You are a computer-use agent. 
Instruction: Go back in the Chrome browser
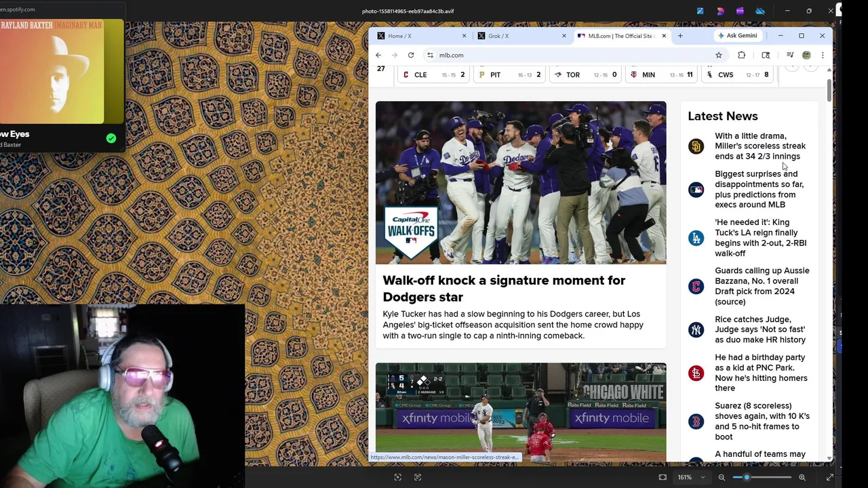pyautogui.click(x=378, y=55)
